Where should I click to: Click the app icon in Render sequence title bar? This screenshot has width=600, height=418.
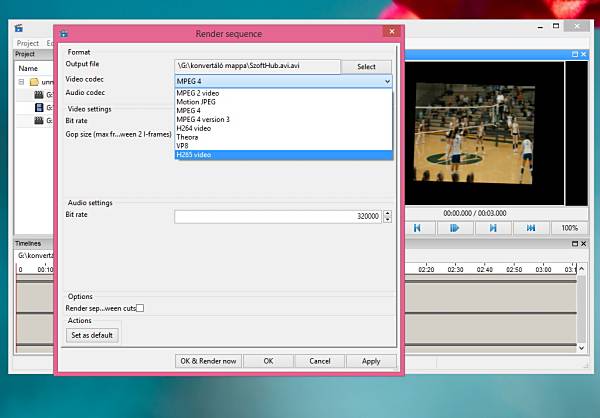(64, 34)
